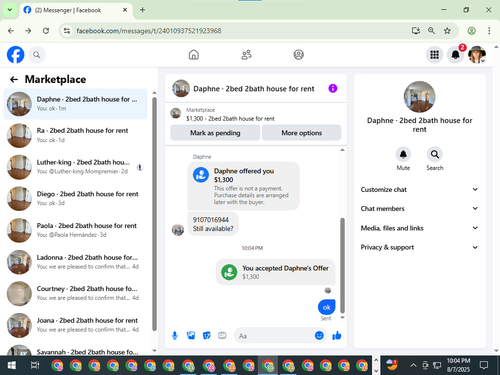Image resolution: width=500 pixels, height=375 pixels.
Task: Click the browser reload icon
Action: coord(46,31)
